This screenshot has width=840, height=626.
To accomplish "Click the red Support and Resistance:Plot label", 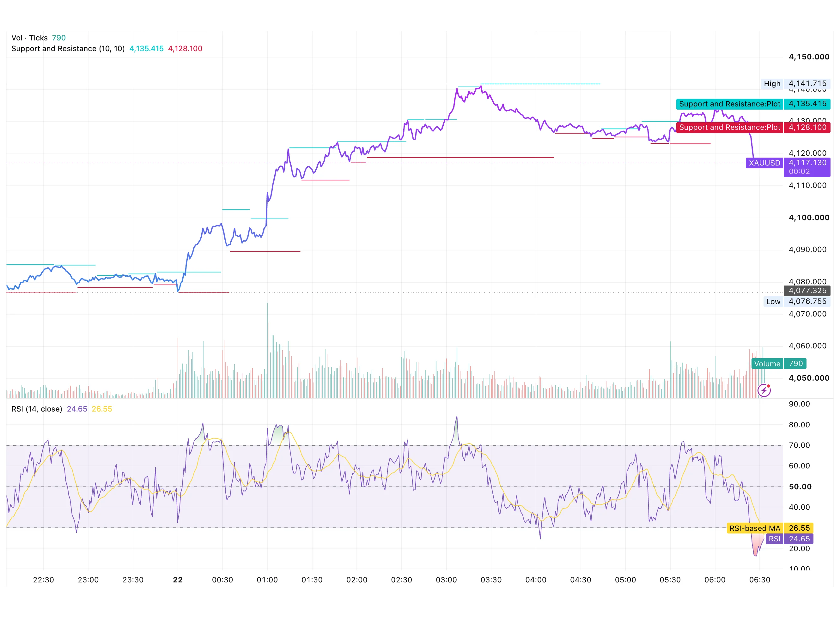I will 729,127.
